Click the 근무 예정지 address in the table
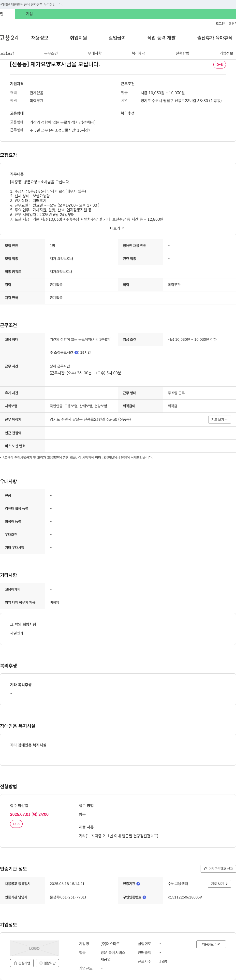 pos(90,419)
